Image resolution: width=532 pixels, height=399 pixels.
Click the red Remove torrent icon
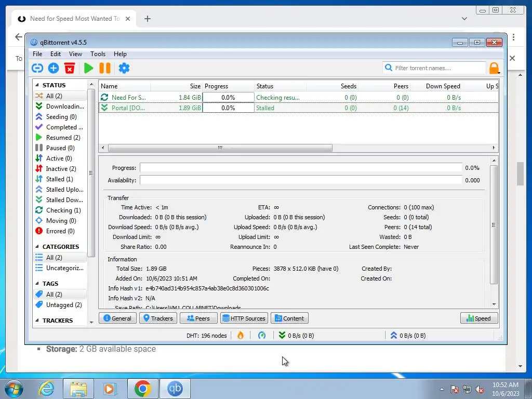pyautogui.click(x=70, y=68)
